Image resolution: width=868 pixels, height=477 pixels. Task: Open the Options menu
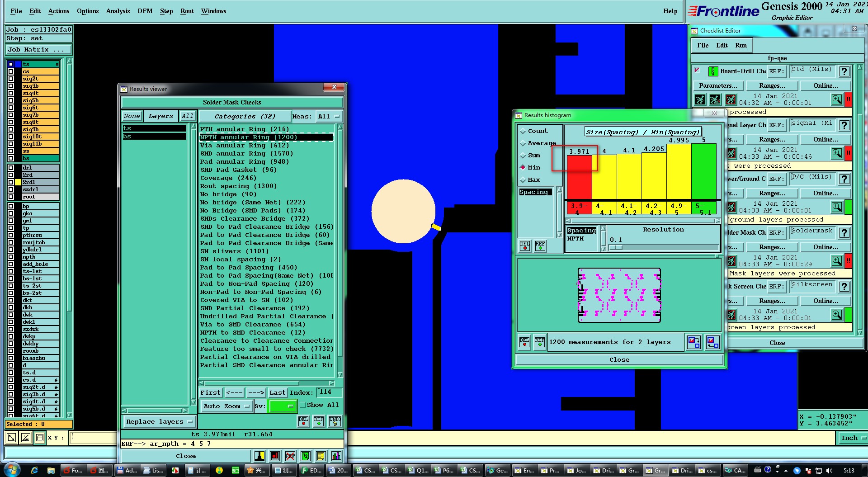pos(88,11)
